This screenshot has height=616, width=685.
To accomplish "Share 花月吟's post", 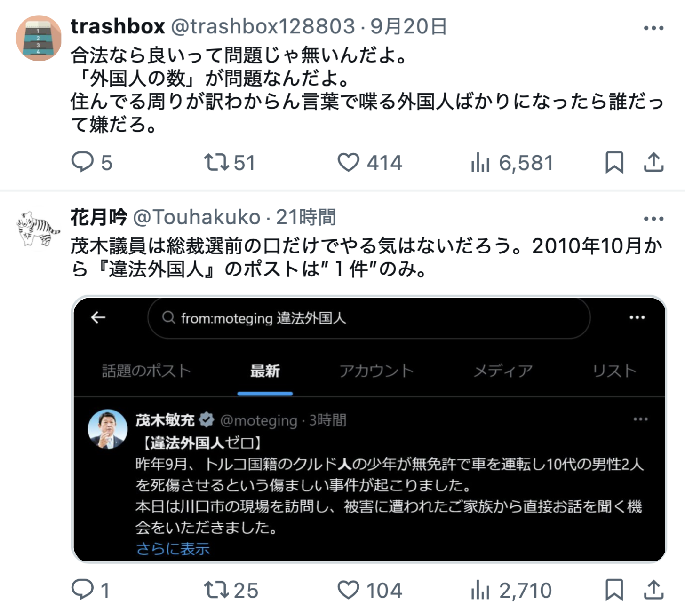I will coord(653,590).
